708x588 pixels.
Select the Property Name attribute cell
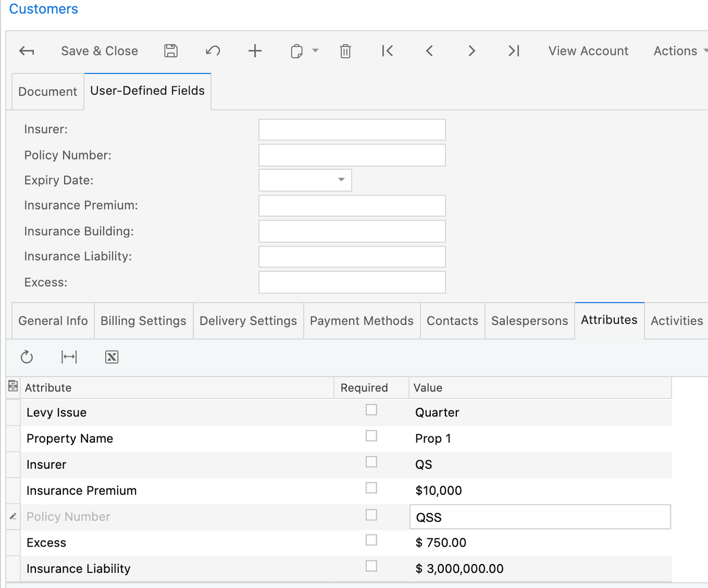click(177, 439)
